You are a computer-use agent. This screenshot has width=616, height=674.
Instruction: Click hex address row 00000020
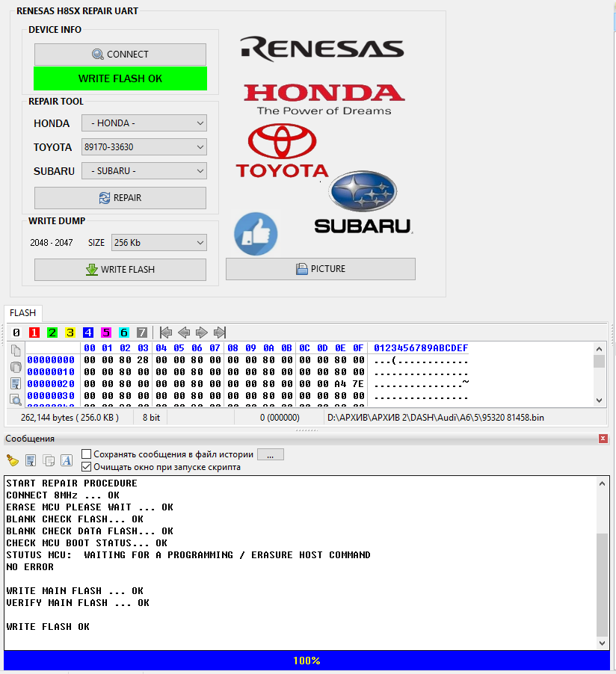point(51,384)
